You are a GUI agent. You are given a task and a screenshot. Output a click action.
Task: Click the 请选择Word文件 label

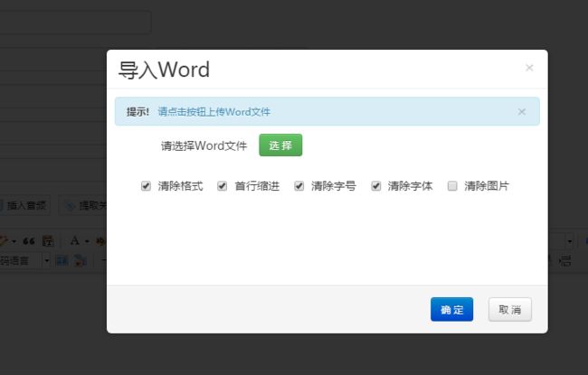point(204,145)
